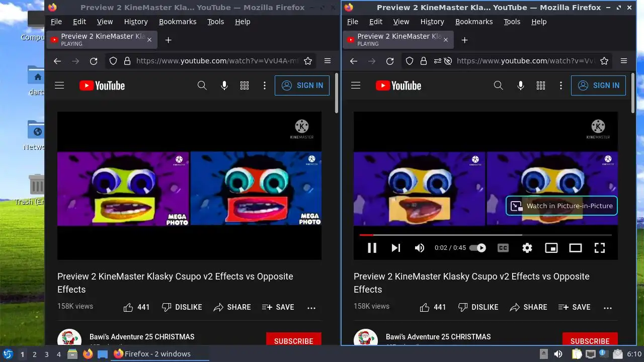Like the video in left window
644x362 pixels.
click(136, 307)
